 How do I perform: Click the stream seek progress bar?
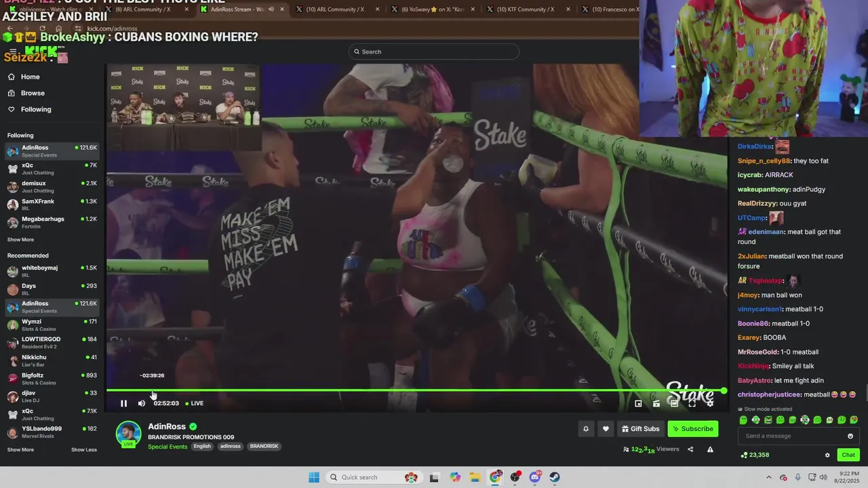click(416, 390)
